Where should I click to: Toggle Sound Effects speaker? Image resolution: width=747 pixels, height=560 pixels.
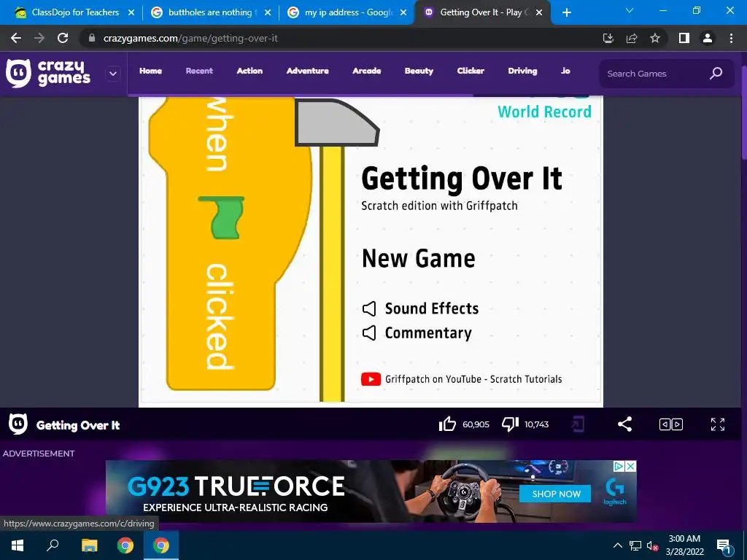369,308
